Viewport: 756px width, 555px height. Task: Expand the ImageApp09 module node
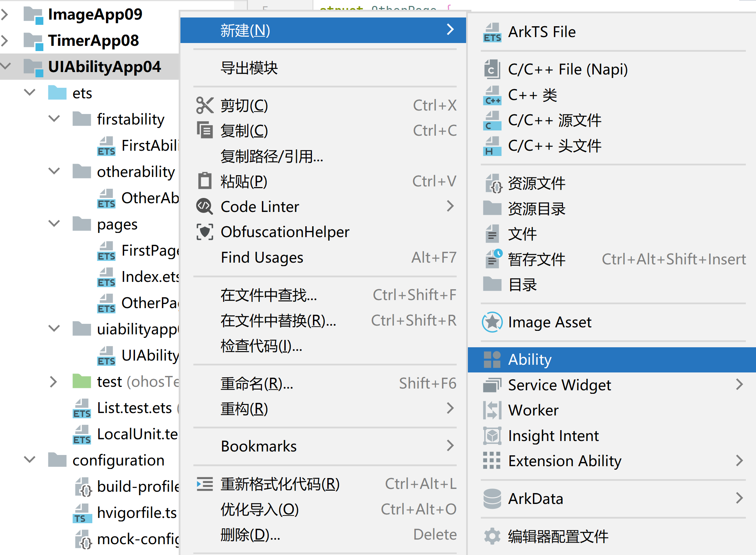(x=5, y=14)
